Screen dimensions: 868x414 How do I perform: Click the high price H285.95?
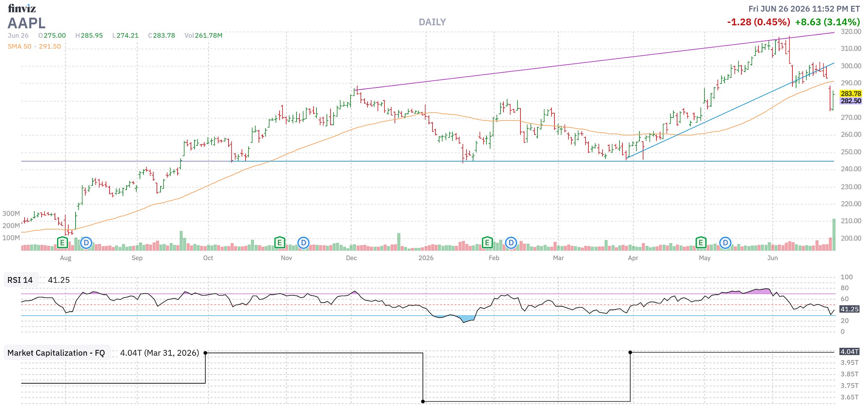89,35
